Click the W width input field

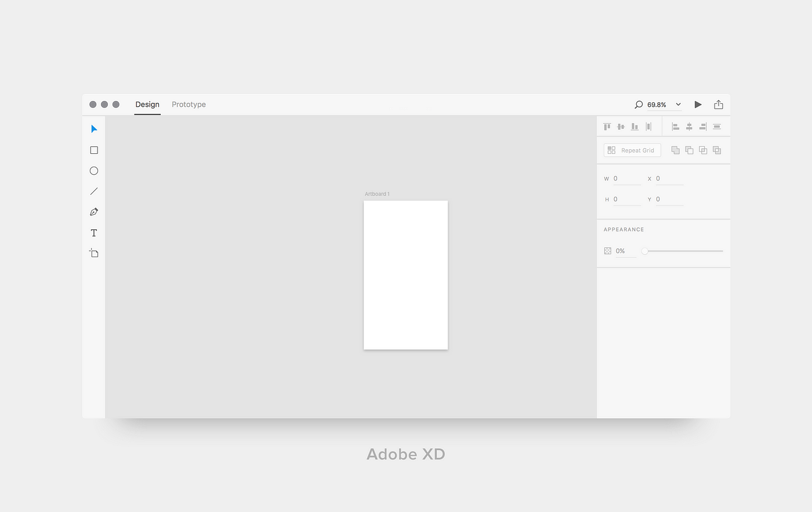tap(626, 179)
